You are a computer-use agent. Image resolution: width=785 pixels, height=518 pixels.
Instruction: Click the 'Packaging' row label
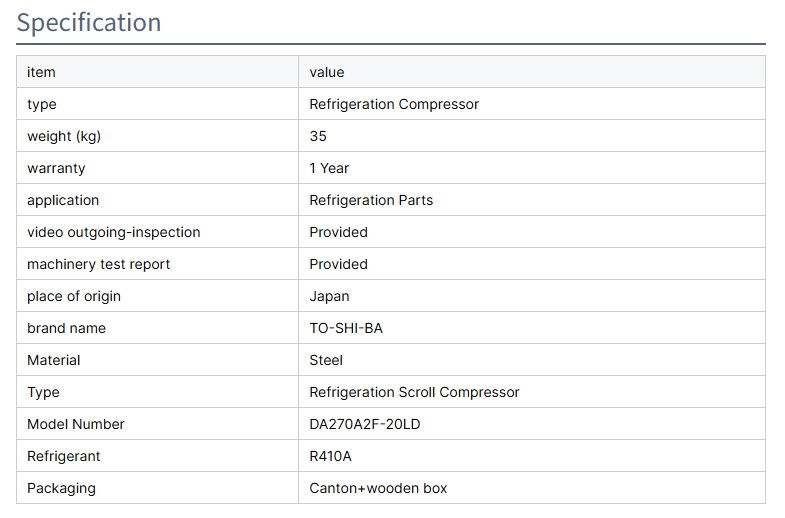(61, 488)
